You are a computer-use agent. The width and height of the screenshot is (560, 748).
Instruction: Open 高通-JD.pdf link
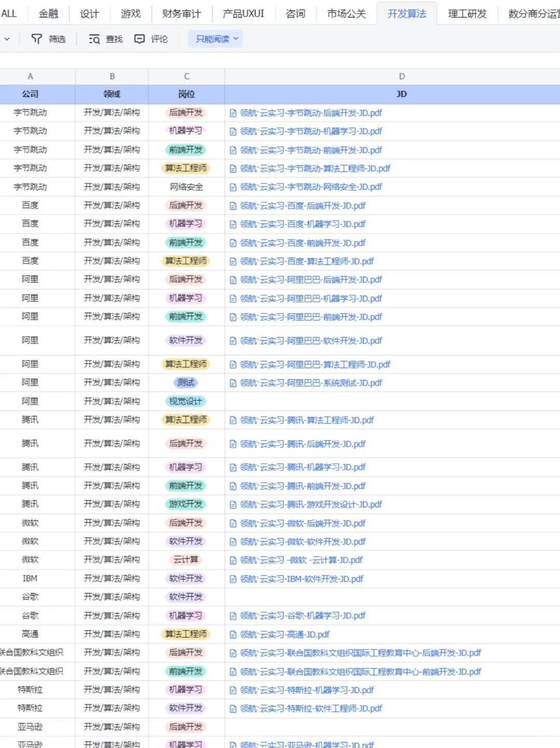(x=285, y=634)
